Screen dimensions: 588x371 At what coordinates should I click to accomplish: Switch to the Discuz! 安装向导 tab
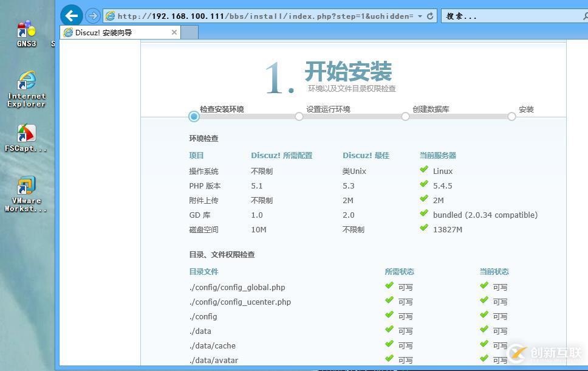(115, 32)
